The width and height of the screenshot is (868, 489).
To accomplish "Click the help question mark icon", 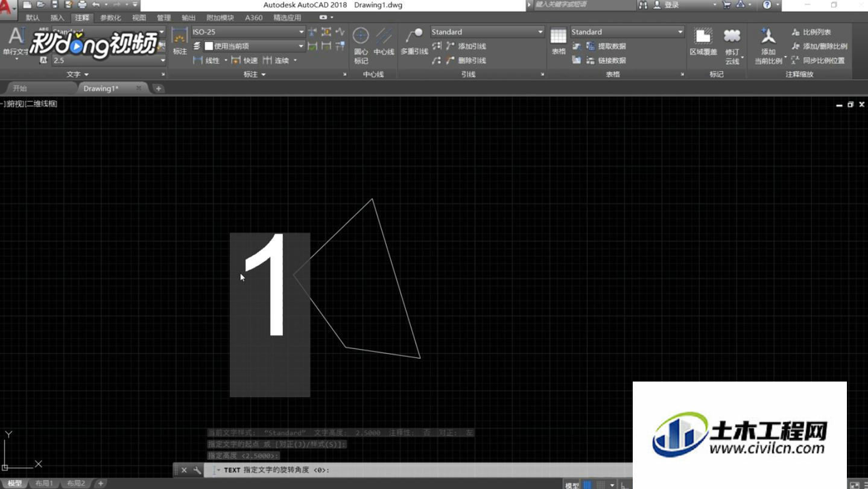I will tap(767, 5).
